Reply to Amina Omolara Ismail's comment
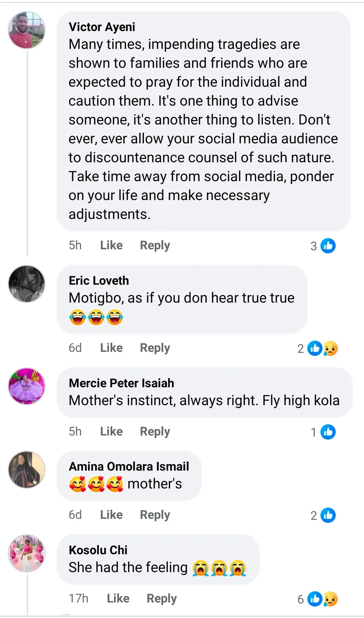Screen dimensions: 364x618 click(x=155, y=515)
